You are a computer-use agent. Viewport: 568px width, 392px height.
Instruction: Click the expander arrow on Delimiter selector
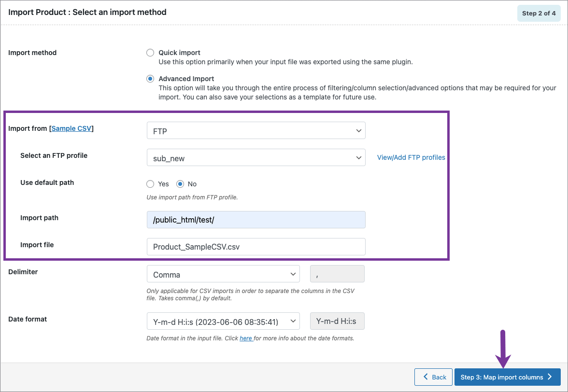point(294,274)
